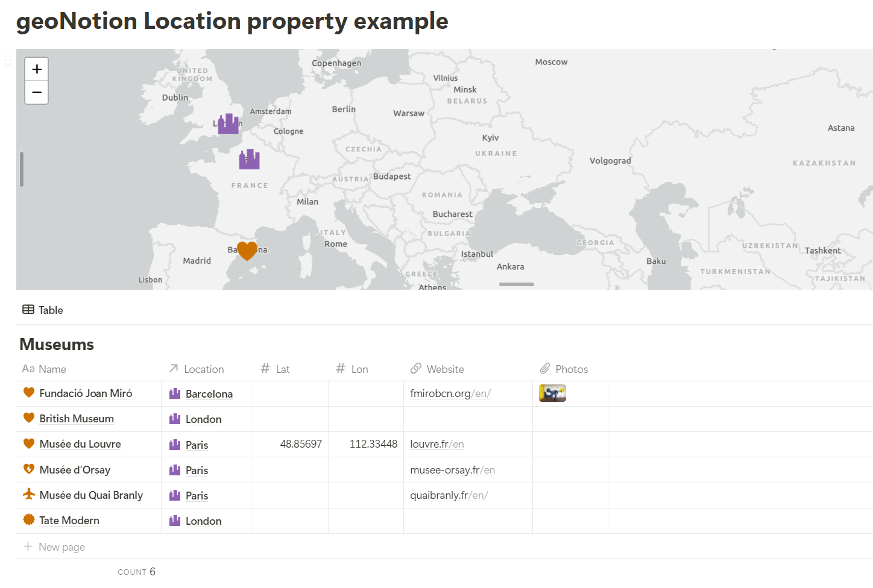The width and height of the screenshot is (873, 588).
Task: Click the orange heart marker at Barcelona
Action: 247,250
